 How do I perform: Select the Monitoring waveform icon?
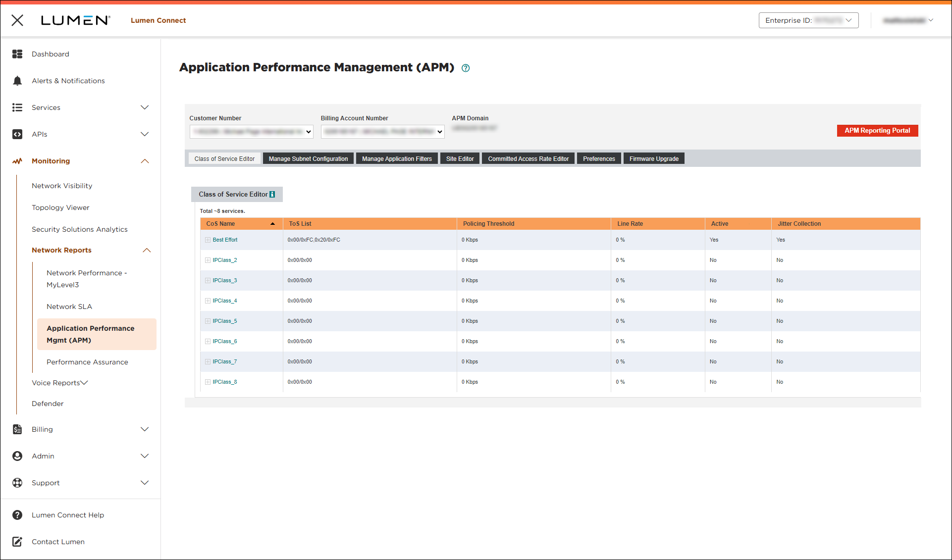click(17, 161)
